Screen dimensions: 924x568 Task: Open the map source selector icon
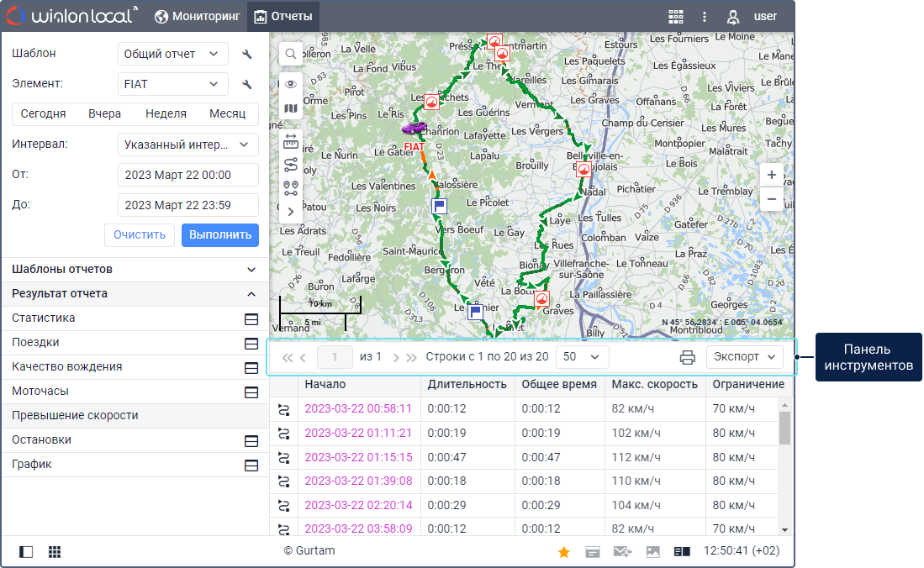(x=291, y=108)
